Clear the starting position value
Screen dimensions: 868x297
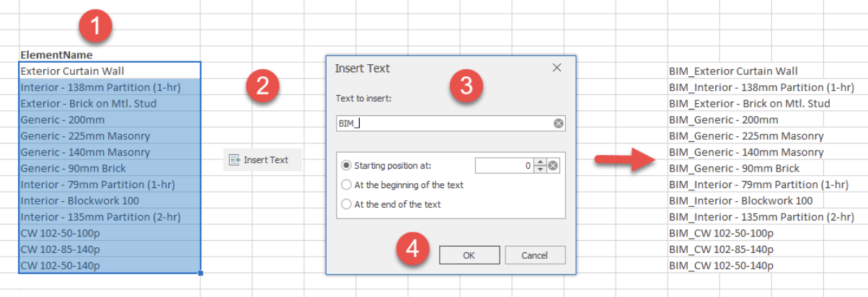pos(553,166)
